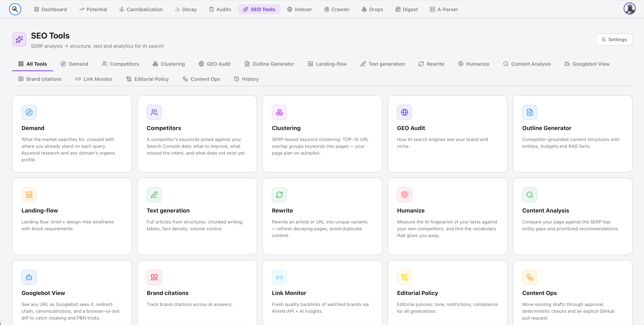Screen dimensions: 644x325
Task: Open the user avatar profile picture
Action: 629,9
